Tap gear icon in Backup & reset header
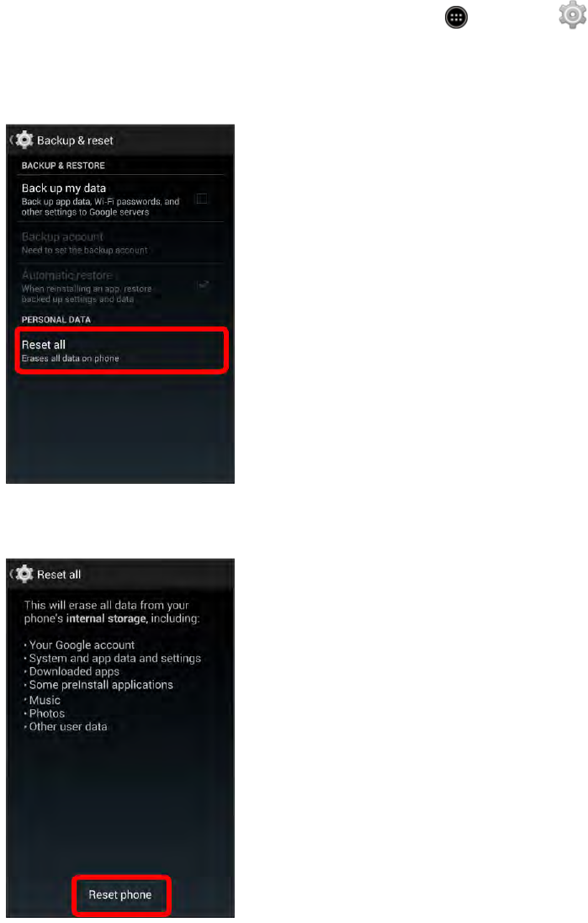The height and width of the screenshot is (923, 588). [x=24, y=141]
